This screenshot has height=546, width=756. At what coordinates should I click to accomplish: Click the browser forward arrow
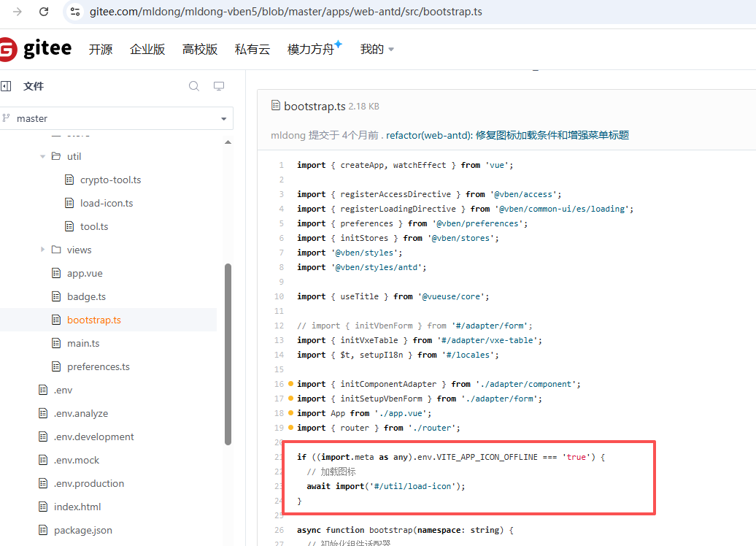click(x=18, y=12)
